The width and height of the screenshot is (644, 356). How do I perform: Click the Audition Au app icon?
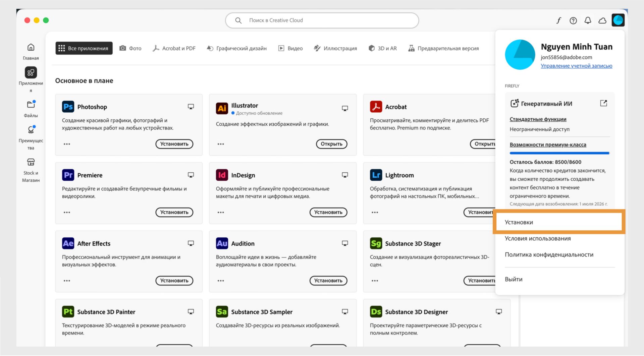(222, 243)
